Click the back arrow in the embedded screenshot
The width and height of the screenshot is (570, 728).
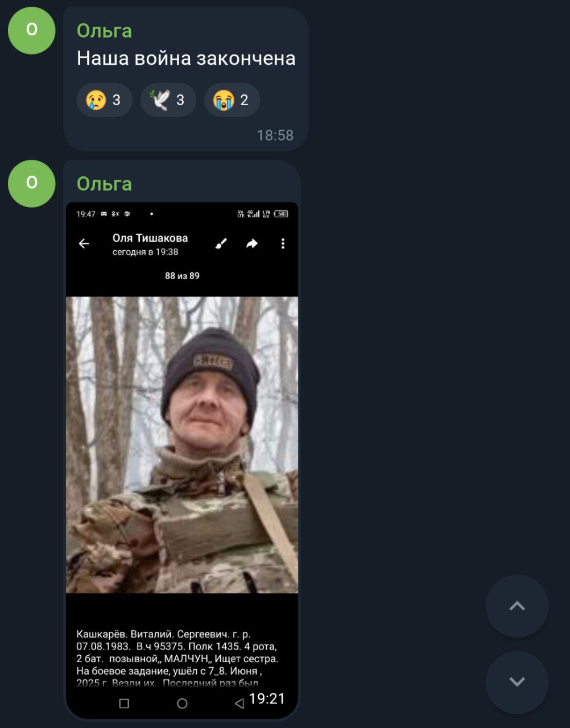tap(84, 244)
